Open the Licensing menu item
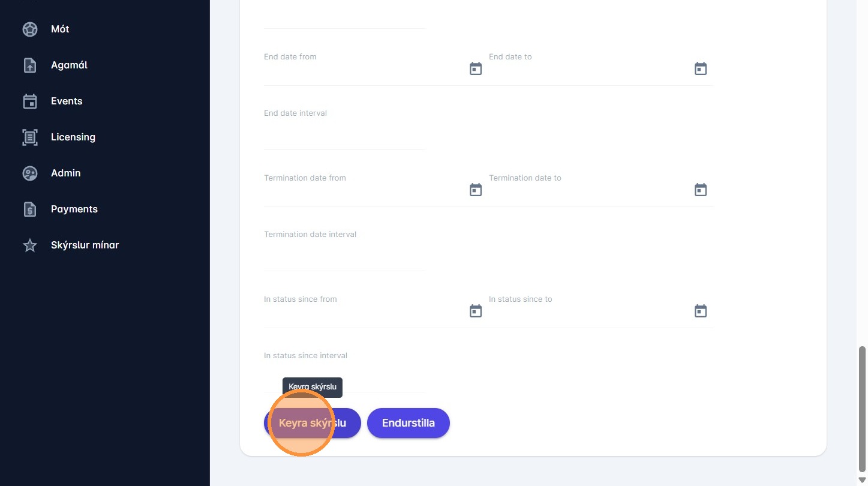 (73, 137)
